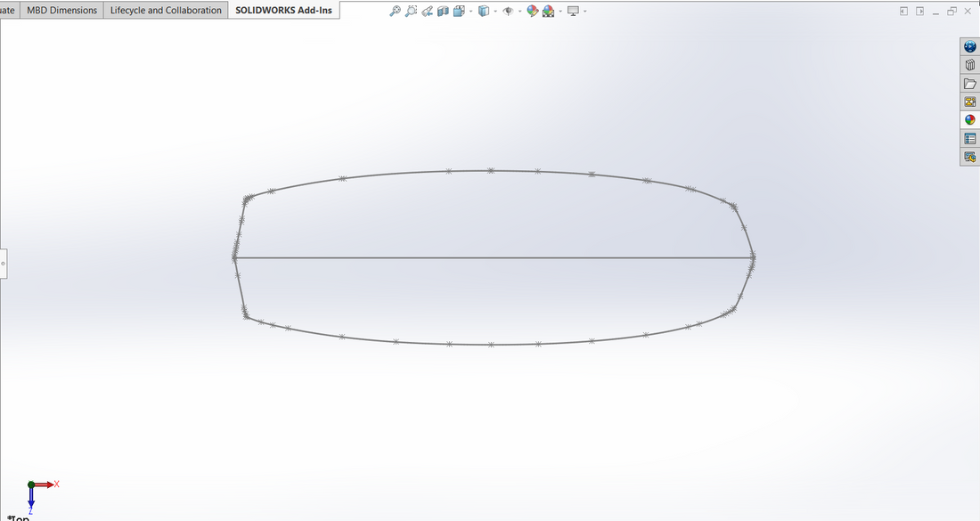Viewport: 980px width, 521px height.
Task: Open SOLIDWORKS Resources in the task pane
Action: pyautogui.click(x=969, y=46)
